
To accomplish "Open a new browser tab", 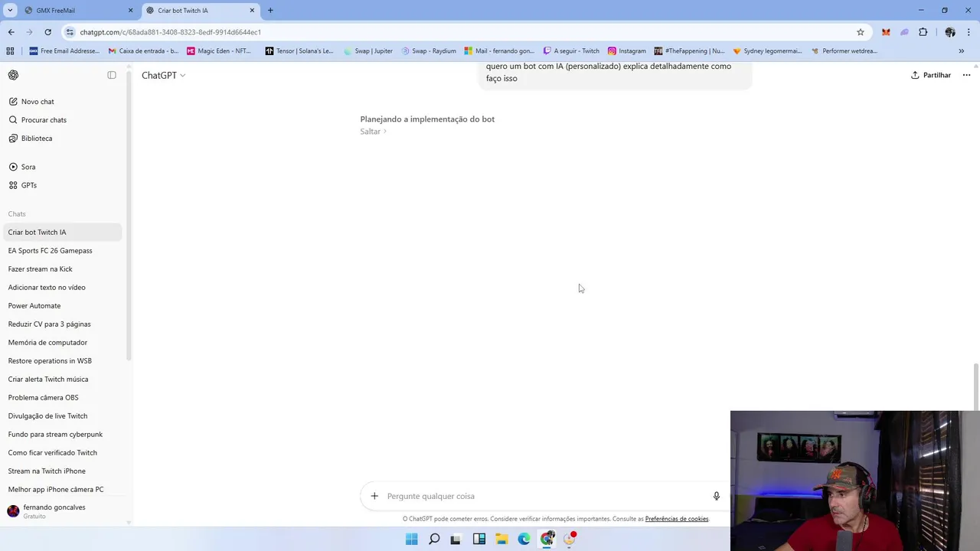I will pos(270,11).
